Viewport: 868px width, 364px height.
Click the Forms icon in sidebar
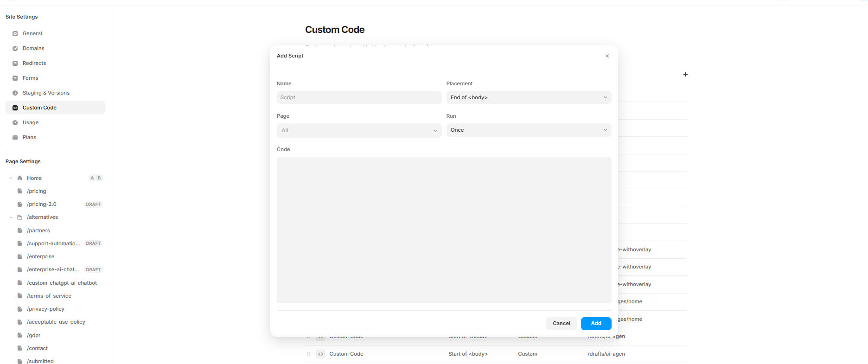(x=15, y=78)
